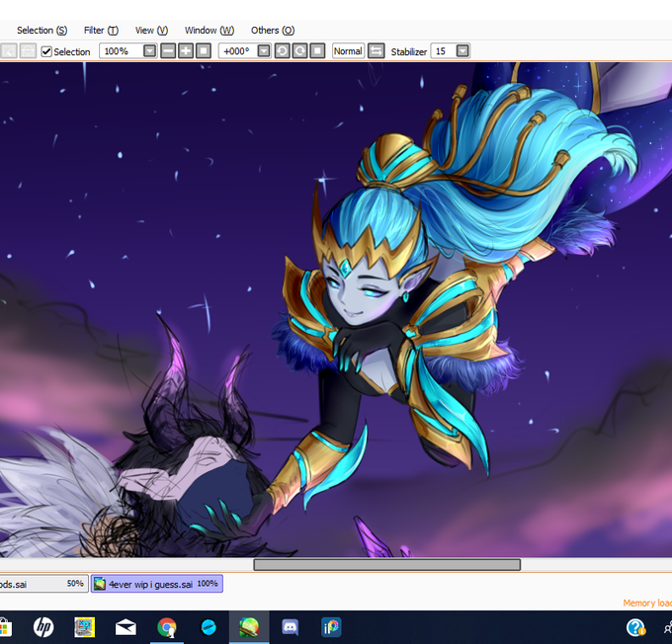Expand the Stabilizer dropdown arrow
The width and height of the screenshot is (672, 644).
pos(462,51)
